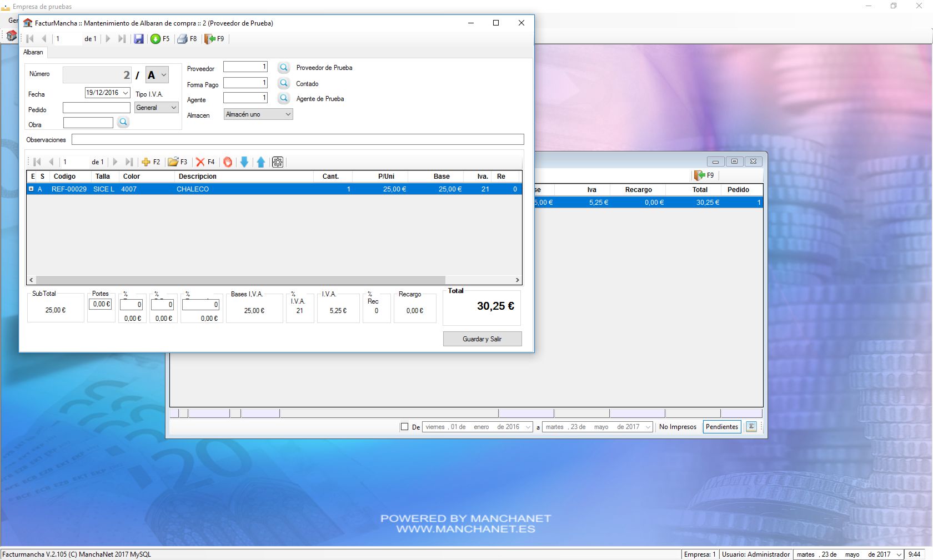
Task: Move the line down with the blue arrow
Action: click(244, 162)
